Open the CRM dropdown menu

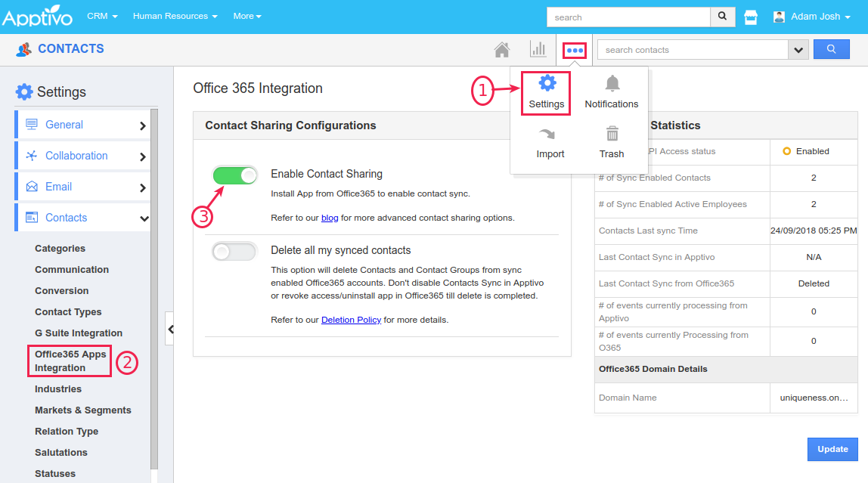pos(102,16)
